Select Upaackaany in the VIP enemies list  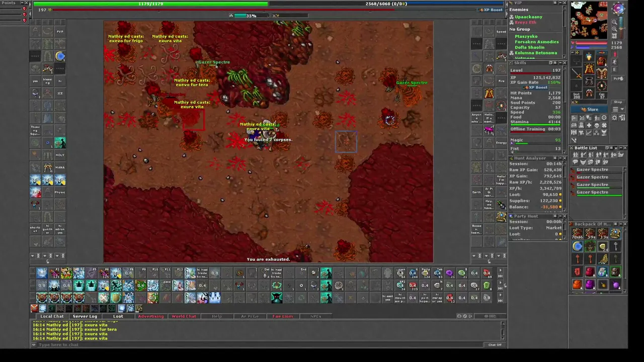(x=528, y=17)
